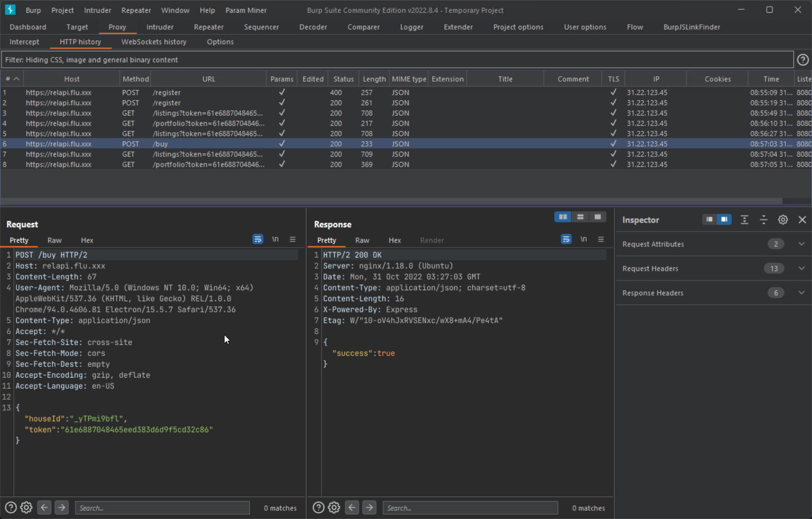Focus the Response search input field

(470, 508)
